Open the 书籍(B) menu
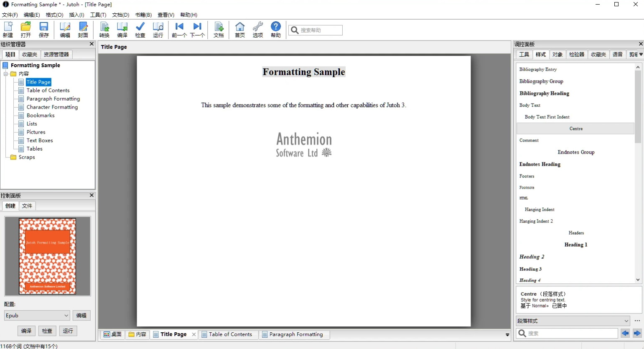Viewport: 644px width, 349px height. click(x=143, y=15)
